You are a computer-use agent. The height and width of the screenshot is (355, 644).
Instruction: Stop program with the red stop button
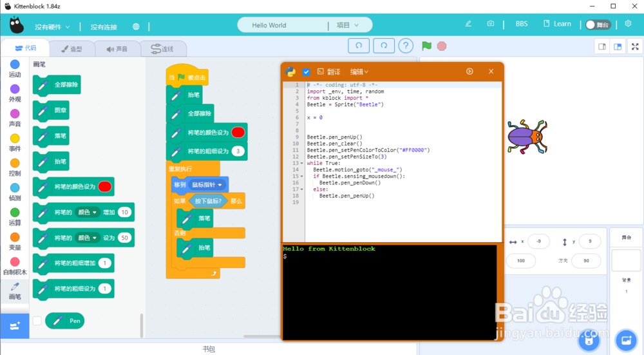click(x=442, y=46)
